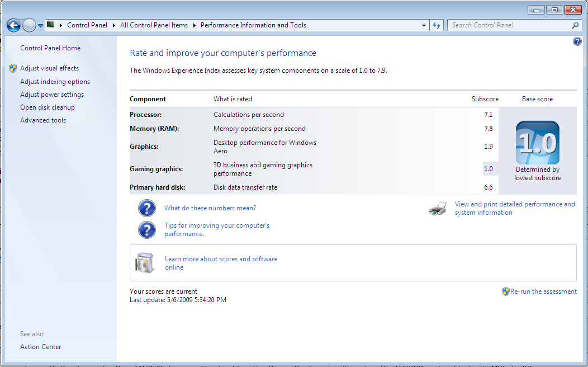This screenshot has height=367, width=588.
Task: Click the greyed Forward arrow button
Action: click(29, 26)
